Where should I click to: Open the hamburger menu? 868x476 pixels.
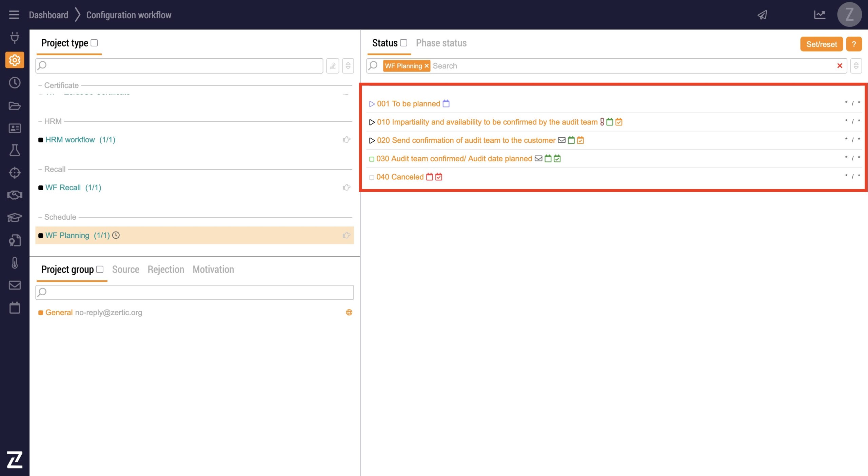click(14, 15)
